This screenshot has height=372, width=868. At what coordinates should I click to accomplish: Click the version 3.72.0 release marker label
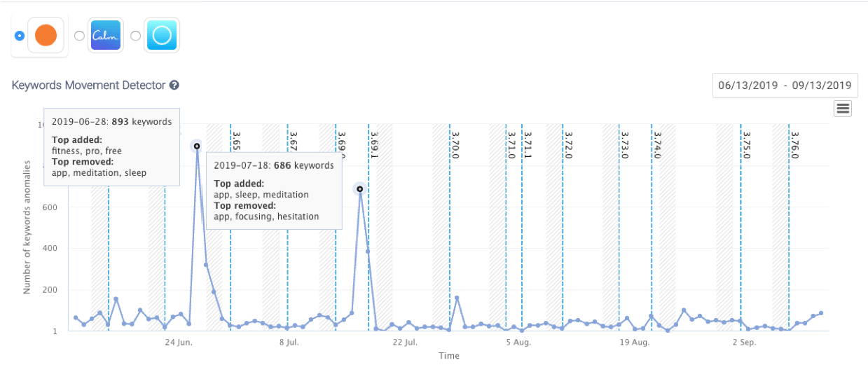(x=569, y=145)
